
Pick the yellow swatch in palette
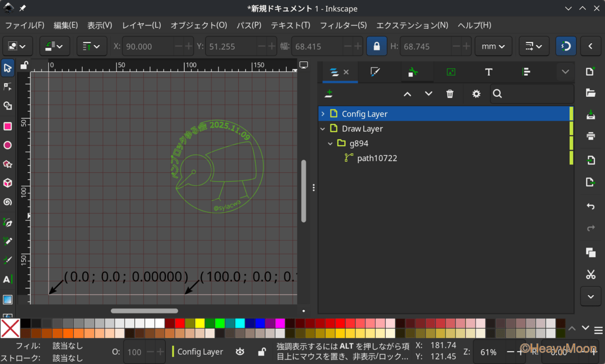coord(200,323)
